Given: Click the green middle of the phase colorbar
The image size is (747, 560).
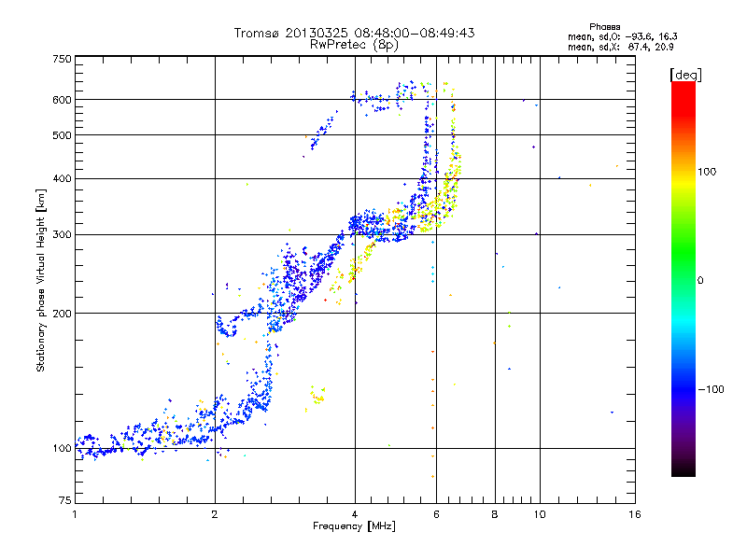Looking at the screenshot, I should point(684,259).
